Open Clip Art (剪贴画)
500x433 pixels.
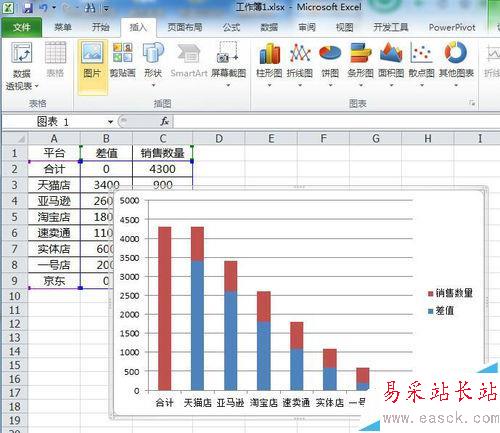123,59
